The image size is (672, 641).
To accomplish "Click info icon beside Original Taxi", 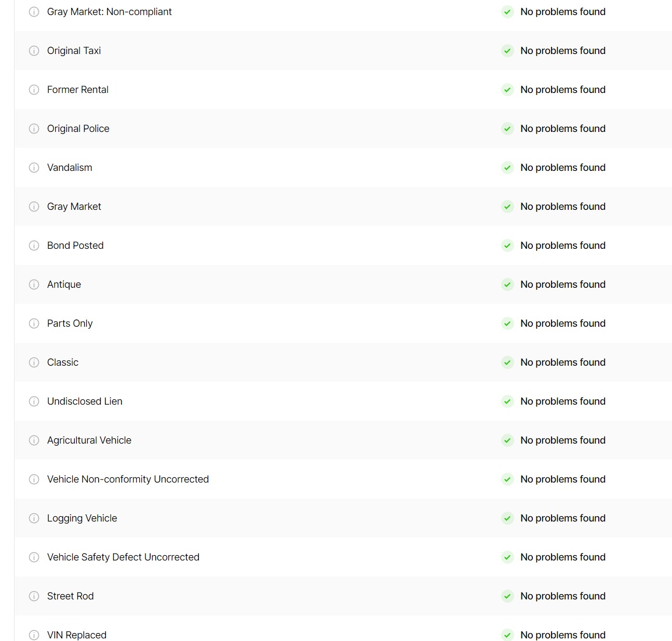I will 34,51.
